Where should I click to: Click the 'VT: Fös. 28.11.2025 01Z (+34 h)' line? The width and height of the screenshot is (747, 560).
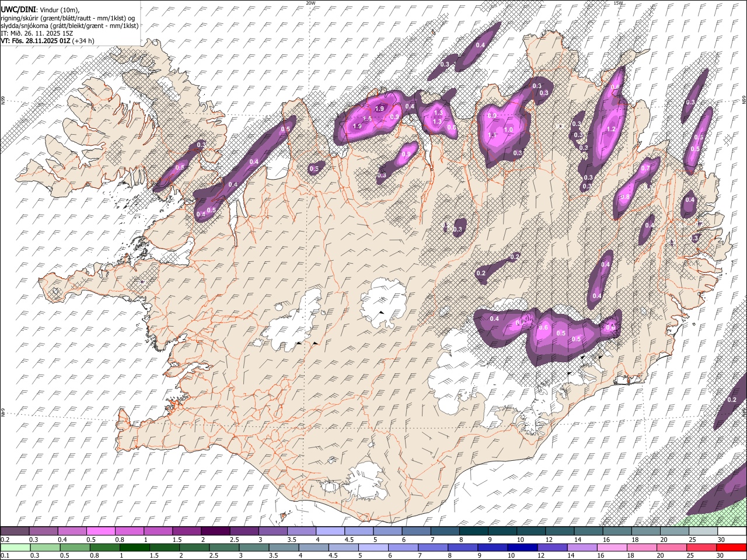pos(47,41)
